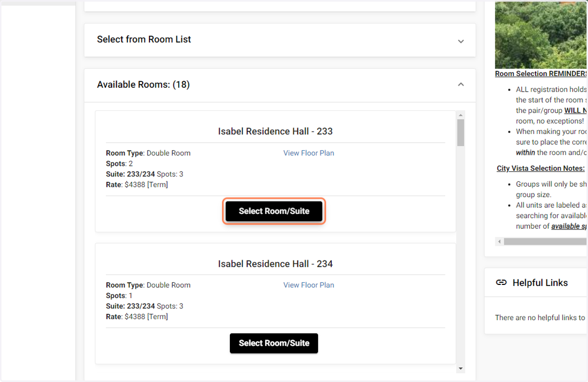Click the 'City Vista Selection Notes:' heading
This screenshot has height=382, width=588.
(x=540, y=168)
